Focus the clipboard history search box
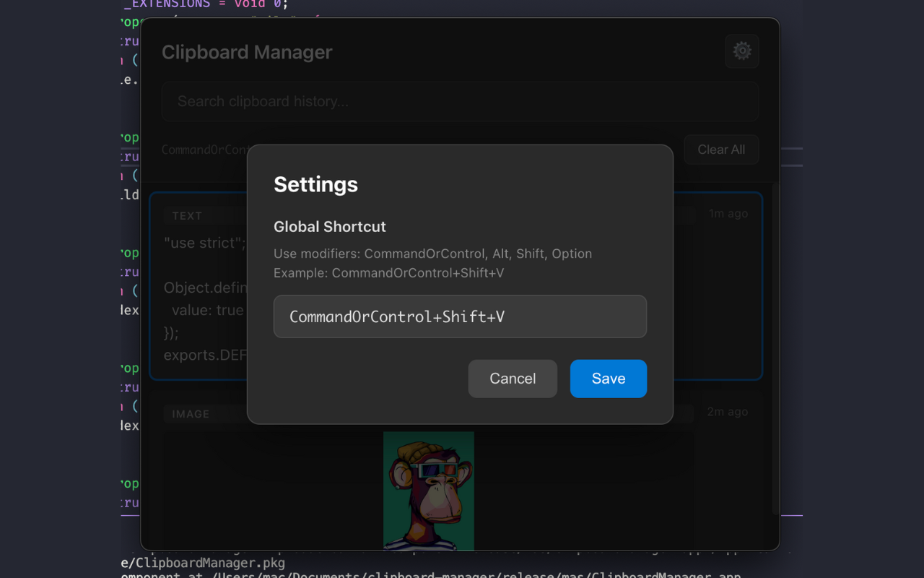The height and width of the screenshot is (578, 924). coord(460,101)
